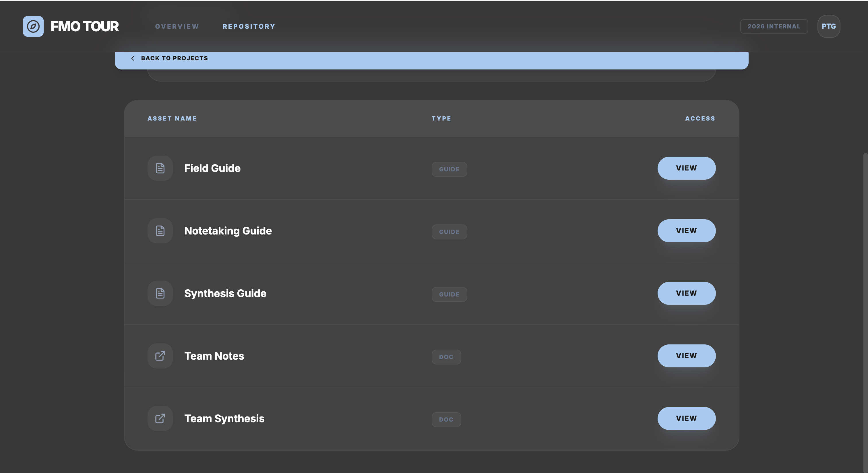View the Team Synthesis document
The width and height of the screenshot is (868, 473).
point(686,418)
